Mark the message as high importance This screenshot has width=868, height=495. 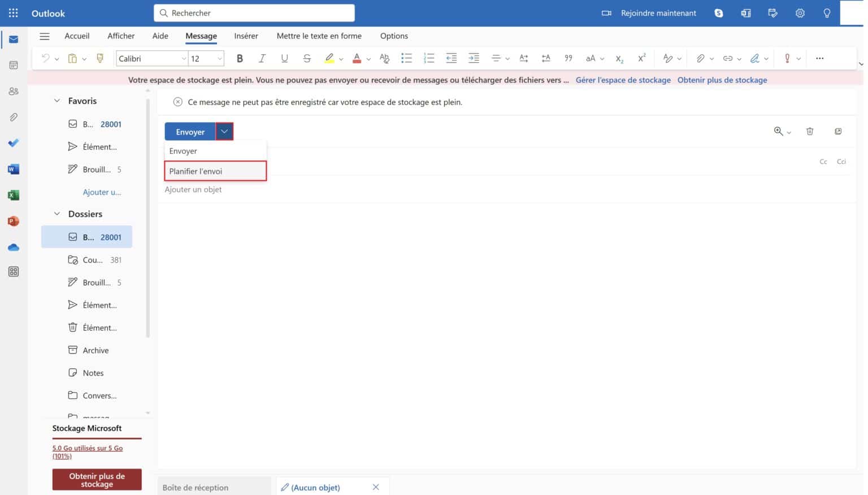coord(787,58)
